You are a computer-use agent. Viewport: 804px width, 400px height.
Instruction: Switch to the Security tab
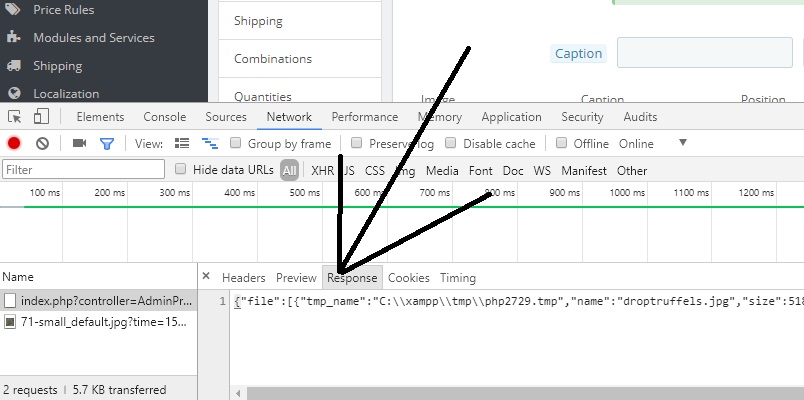pos(582,117)
